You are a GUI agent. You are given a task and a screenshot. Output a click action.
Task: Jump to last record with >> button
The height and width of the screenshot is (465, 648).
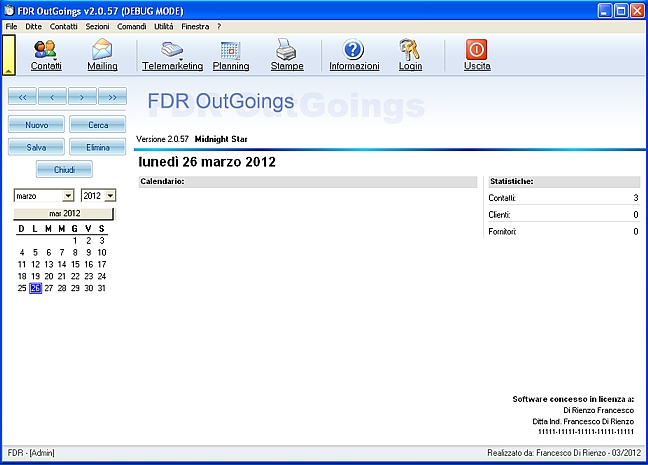(x=112, y=97)
